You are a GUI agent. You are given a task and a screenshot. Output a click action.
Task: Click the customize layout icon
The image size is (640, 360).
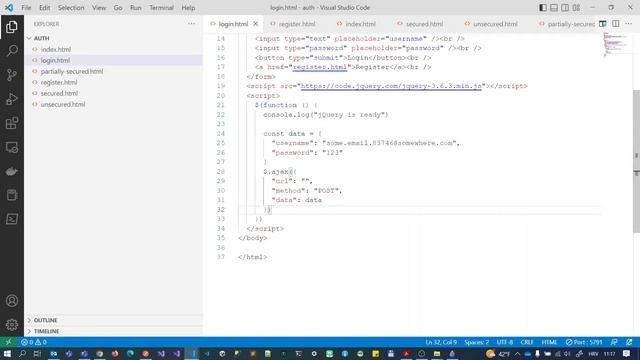(x=576, y=8)
